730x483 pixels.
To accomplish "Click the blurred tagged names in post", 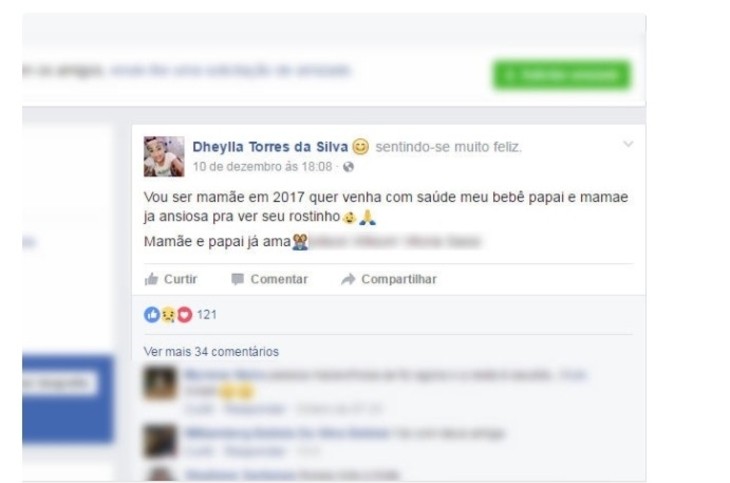I will 396,242.
